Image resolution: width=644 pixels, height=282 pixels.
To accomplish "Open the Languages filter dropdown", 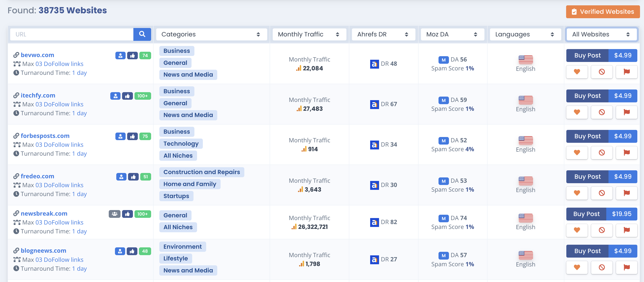I will click(x=525, y=34).
